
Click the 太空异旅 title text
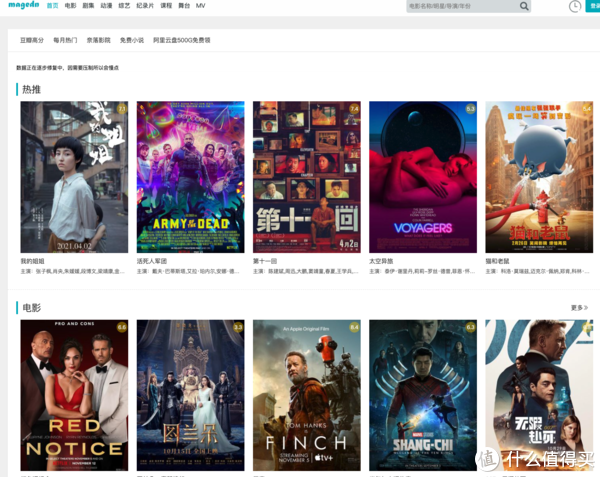click(x=381, y=261)
